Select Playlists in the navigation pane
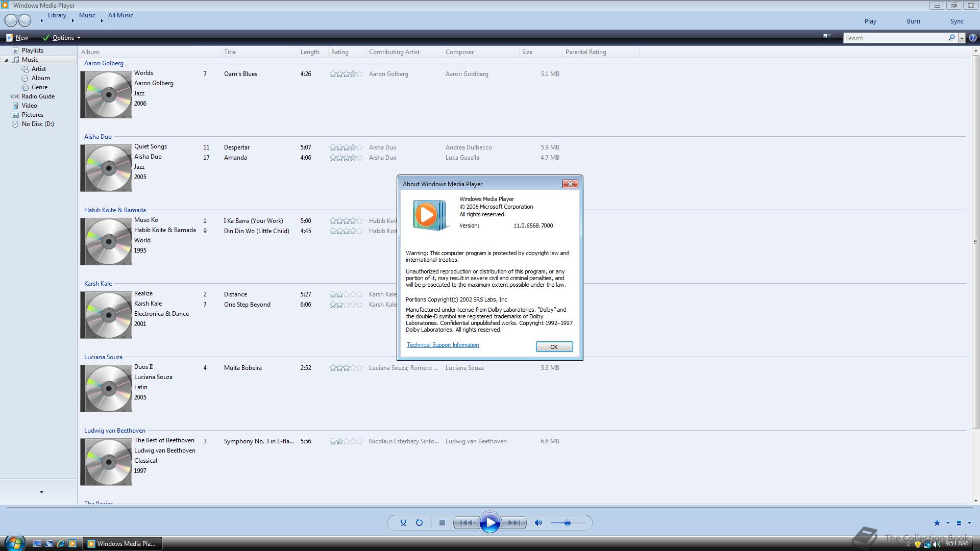 (33, 51)
